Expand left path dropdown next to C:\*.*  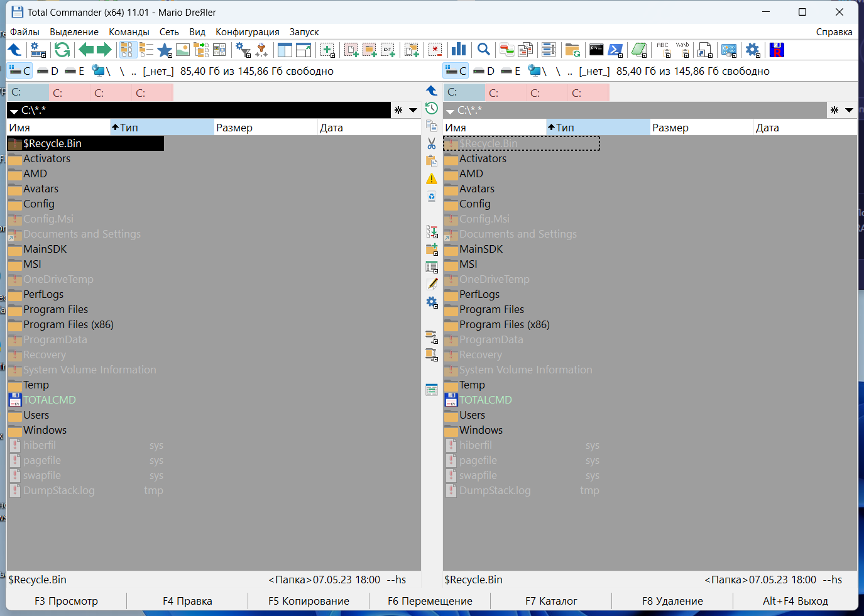click(x=14, y=111)
